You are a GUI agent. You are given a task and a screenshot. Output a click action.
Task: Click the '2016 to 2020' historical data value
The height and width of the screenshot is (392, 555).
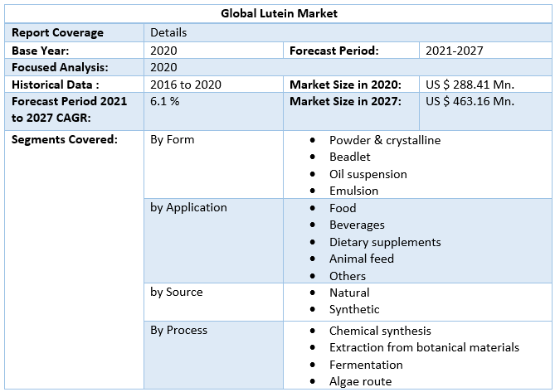pos(186,85)
